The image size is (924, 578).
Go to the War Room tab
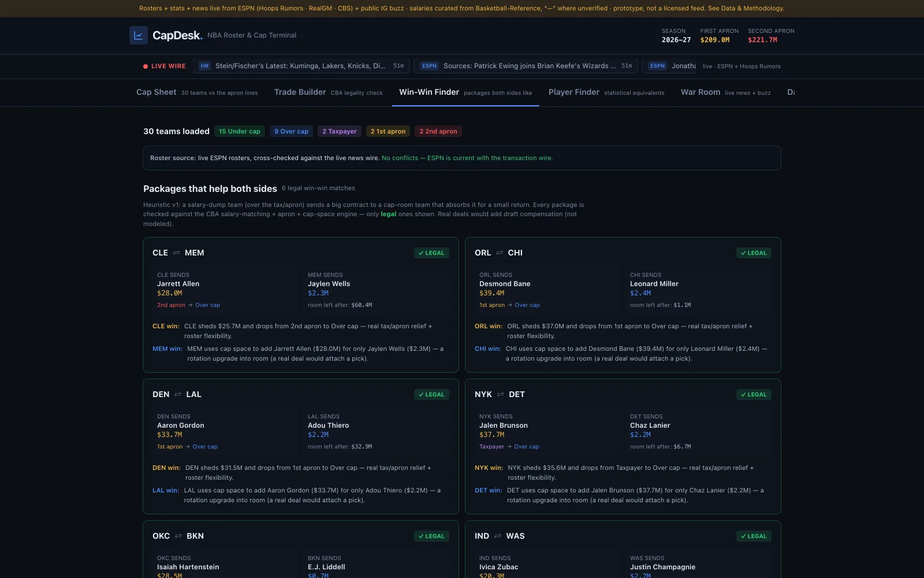pyautogui.click(x=726, y=92)
